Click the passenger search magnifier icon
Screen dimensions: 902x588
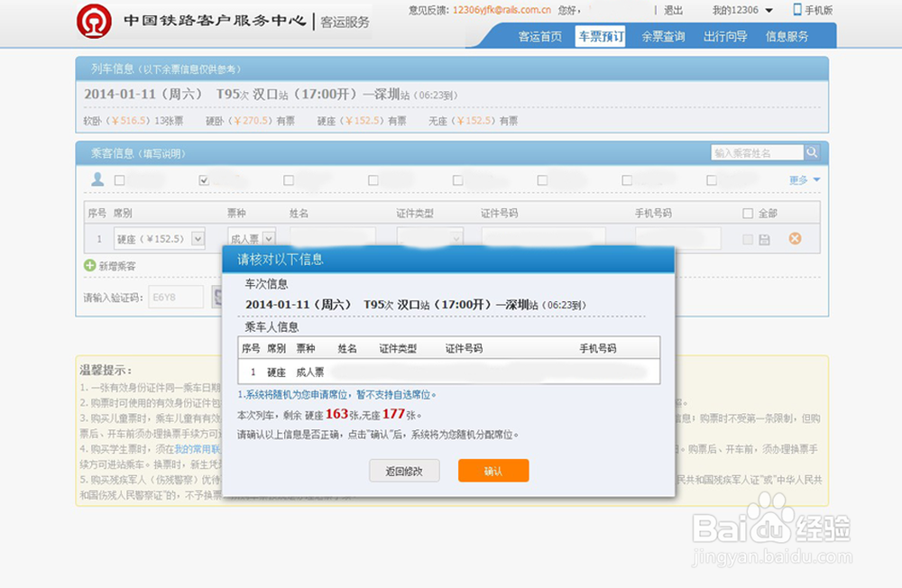pyautogui.click(x=811, y=152)
